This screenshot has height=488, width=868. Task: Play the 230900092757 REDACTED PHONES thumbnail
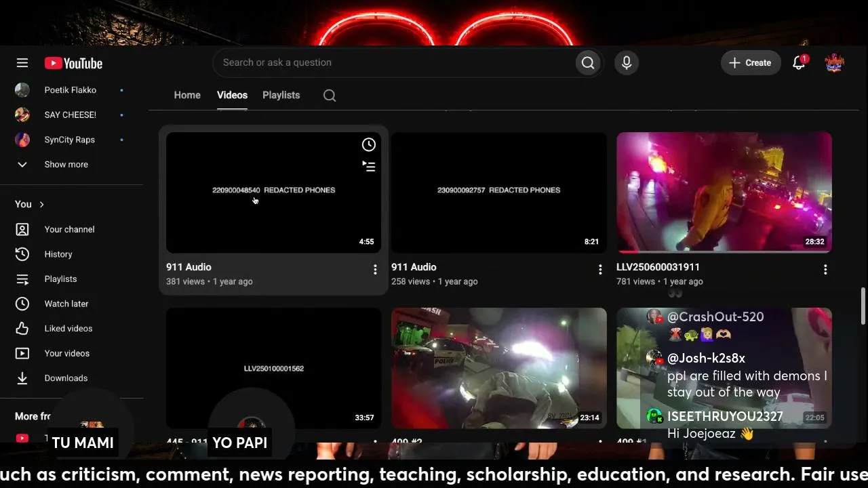click(498, 192)
